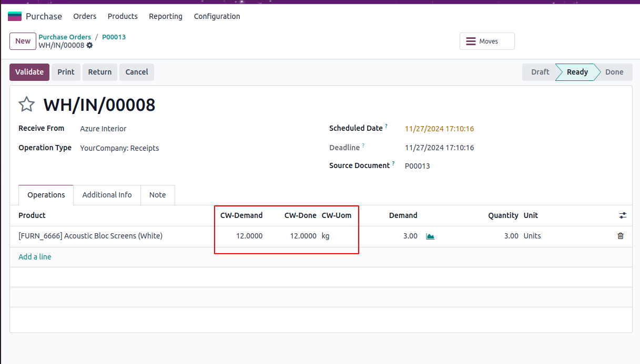Image resolution: width=640 pixels, height=364 pixels.
Task: Select the Done status stage
Action: click(614, 72)
